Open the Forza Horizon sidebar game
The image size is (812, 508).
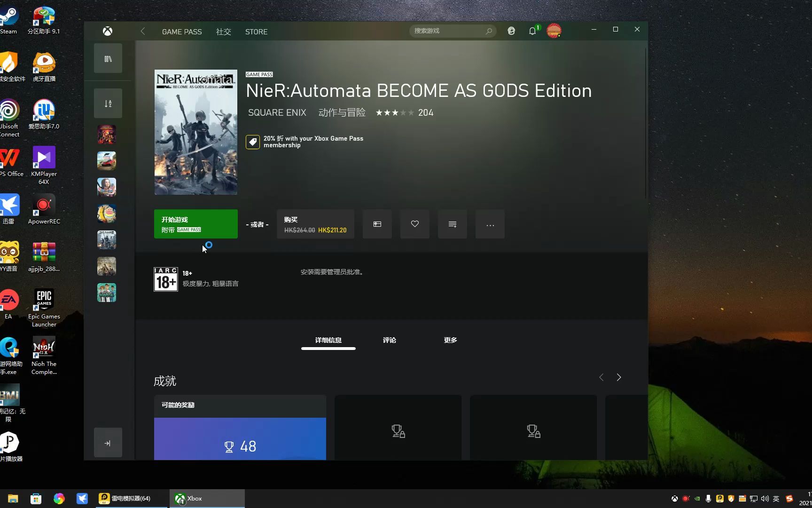point(107,161)
